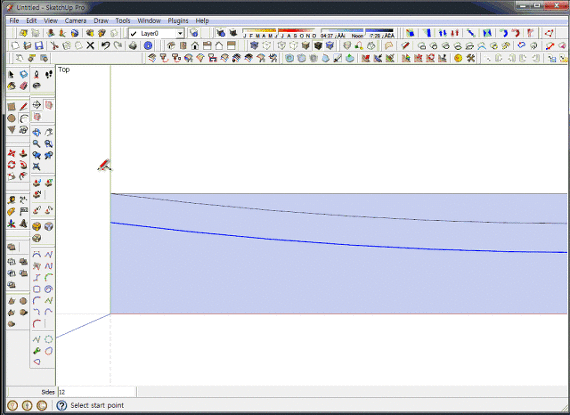Select the arrow Select tool
This screenshot has height=415, width=570.
[x=11, y=74]
